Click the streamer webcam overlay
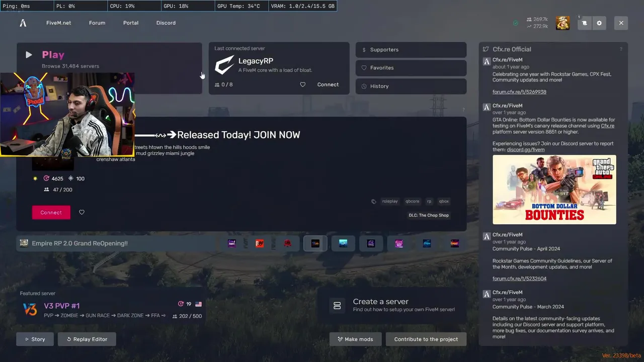This screenshot has width=644, height=362. (x=67, y=115)
